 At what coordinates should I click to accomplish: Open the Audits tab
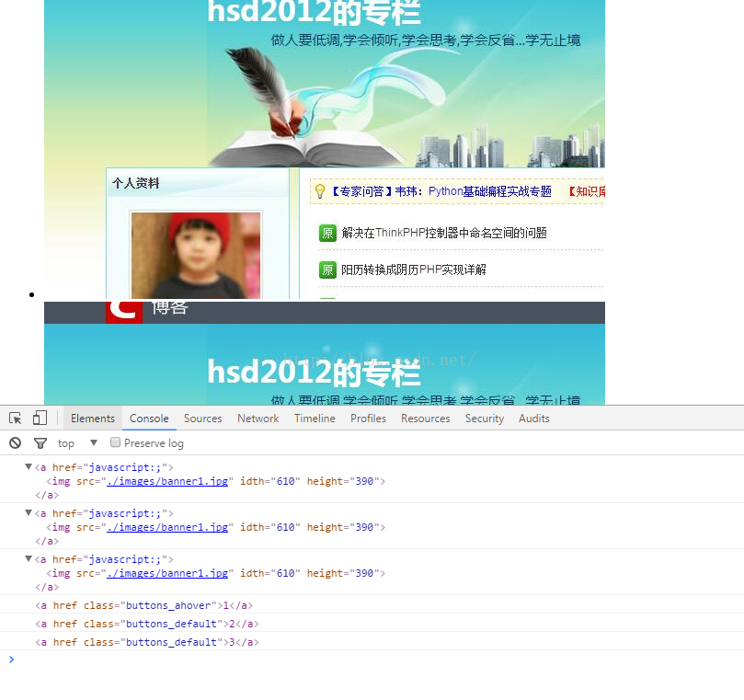click(533, 419)
